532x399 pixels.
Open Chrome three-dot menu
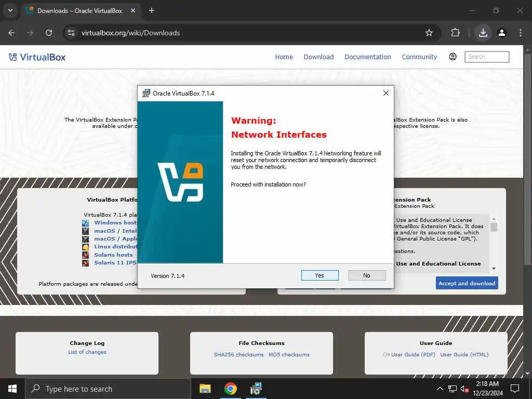pos(521,33)
